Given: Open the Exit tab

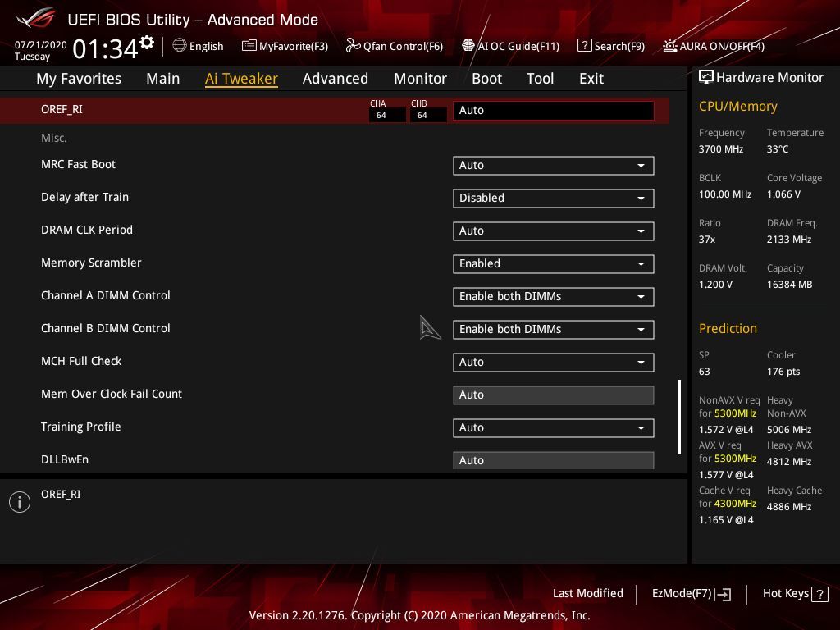Looking at the screenshot, I should click(x=591, y=79).
